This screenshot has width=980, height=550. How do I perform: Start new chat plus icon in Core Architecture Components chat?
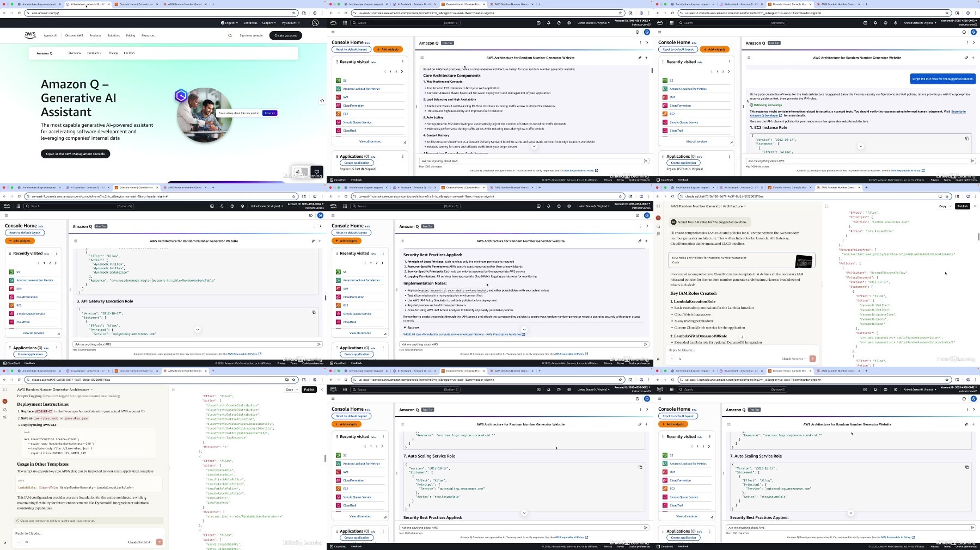pos(646,58)
